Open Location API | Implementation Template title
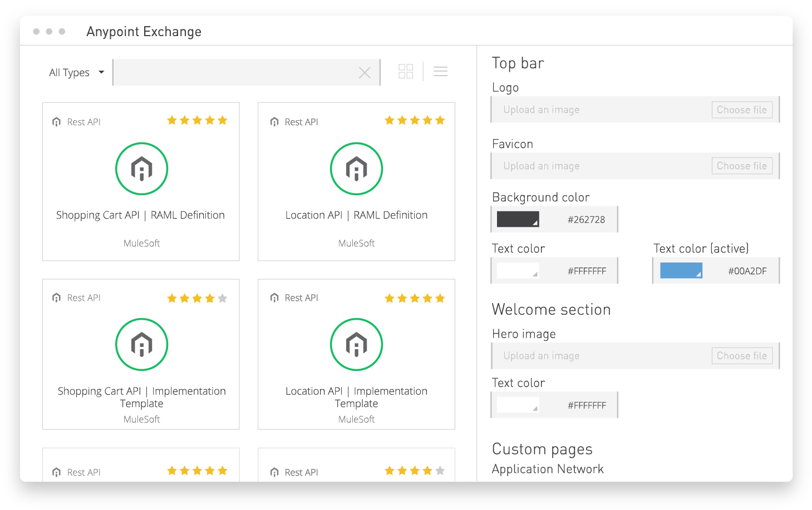This screenshot has height=510, width=812. [x=356, y=397]
